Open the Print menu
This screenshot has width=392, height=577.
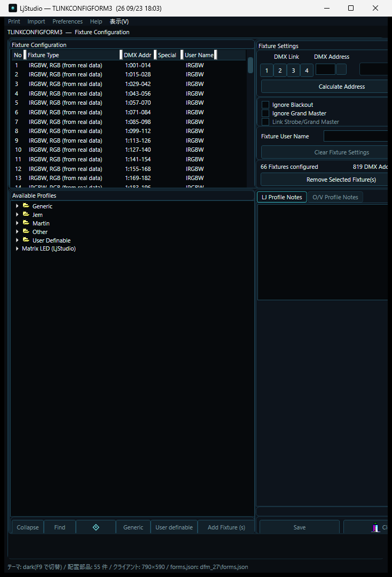click(14, 21)
